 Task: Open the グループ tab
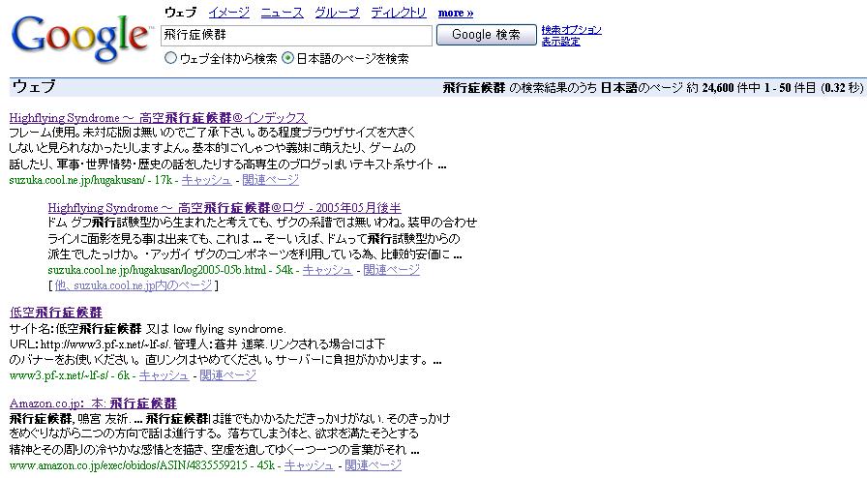coord(337,13)
